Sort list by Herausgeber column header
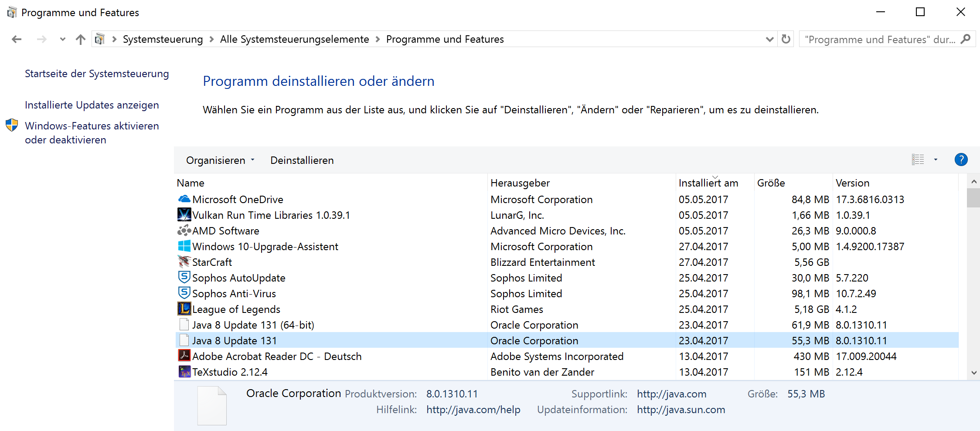The width and height of the screenshot is (980, 431). click(x=520, y=183)
